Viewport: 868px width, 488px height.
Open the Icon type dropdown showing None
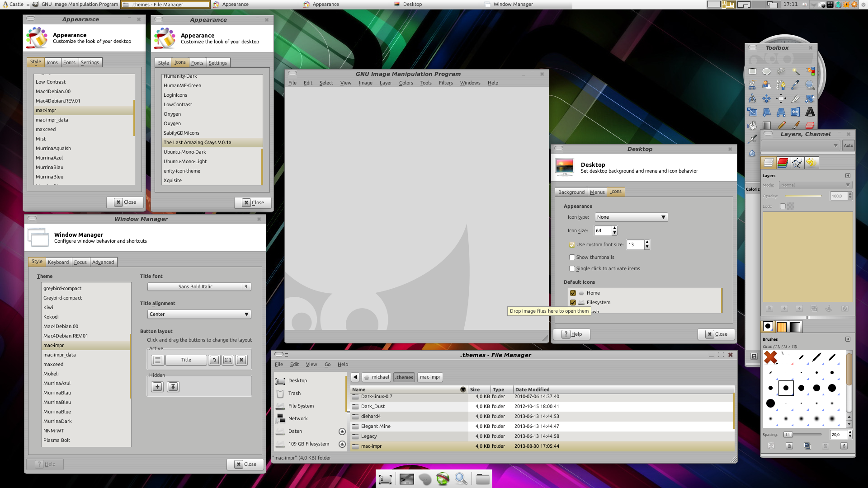click(631, 217)
